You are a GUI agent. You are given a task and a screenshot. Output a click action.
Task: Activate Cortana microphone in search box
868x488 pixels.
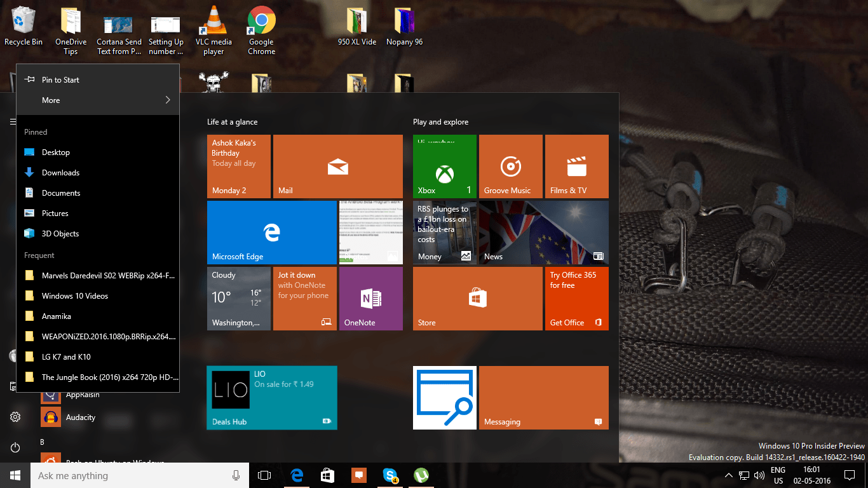[236, 475]
